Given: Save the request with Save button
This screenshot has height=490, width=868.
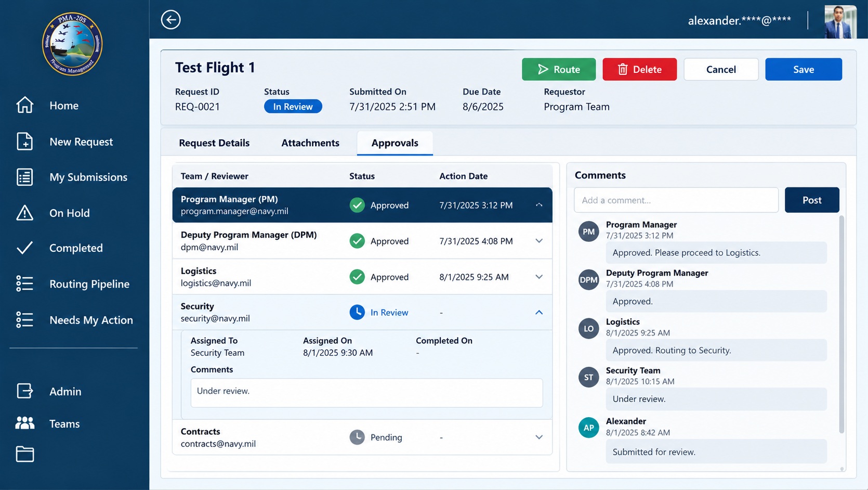Looking at the screenshot, I should click(804, 69).
